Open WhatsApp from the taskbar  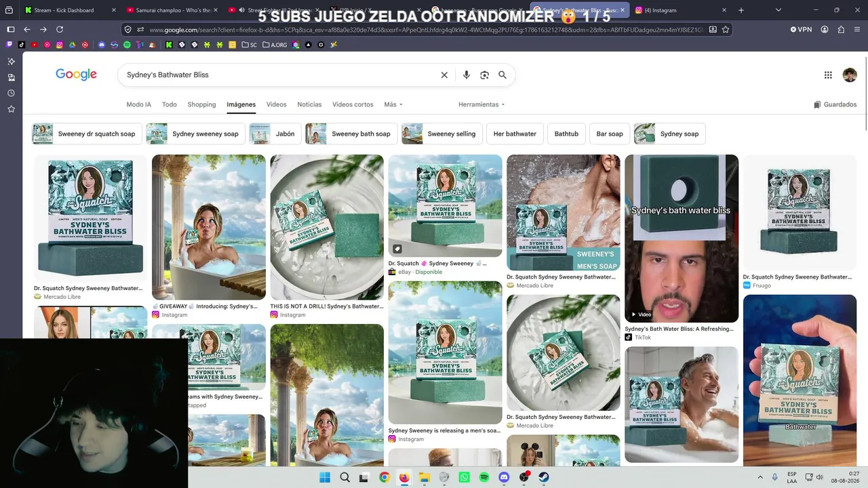tap(464, 477)
